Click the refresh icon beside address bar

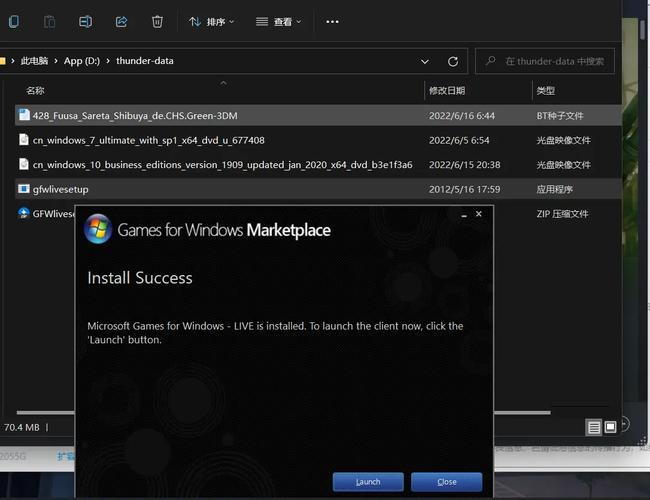point(453,62)
